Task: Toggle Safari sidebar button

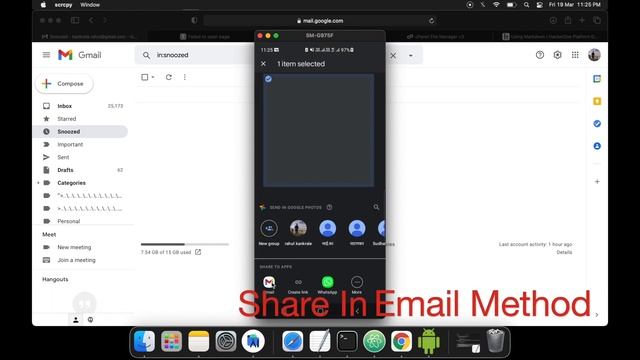Action: click(75, 20)
